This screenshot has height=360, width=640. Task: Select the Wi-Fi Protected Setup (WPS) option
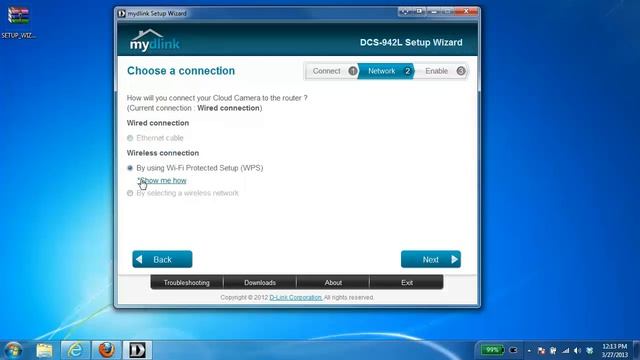click(130, 168)
